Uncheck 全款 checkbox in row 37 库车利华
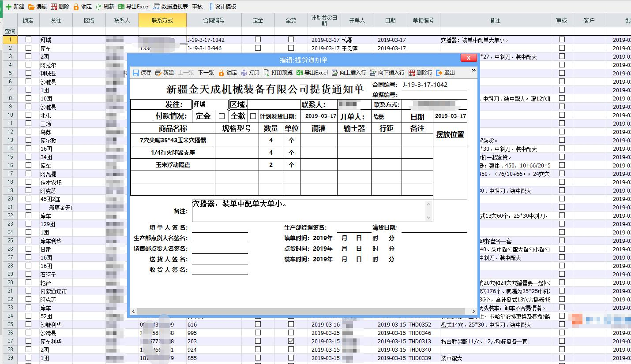This screenshot has width=631, height=364. click(291, 341)
